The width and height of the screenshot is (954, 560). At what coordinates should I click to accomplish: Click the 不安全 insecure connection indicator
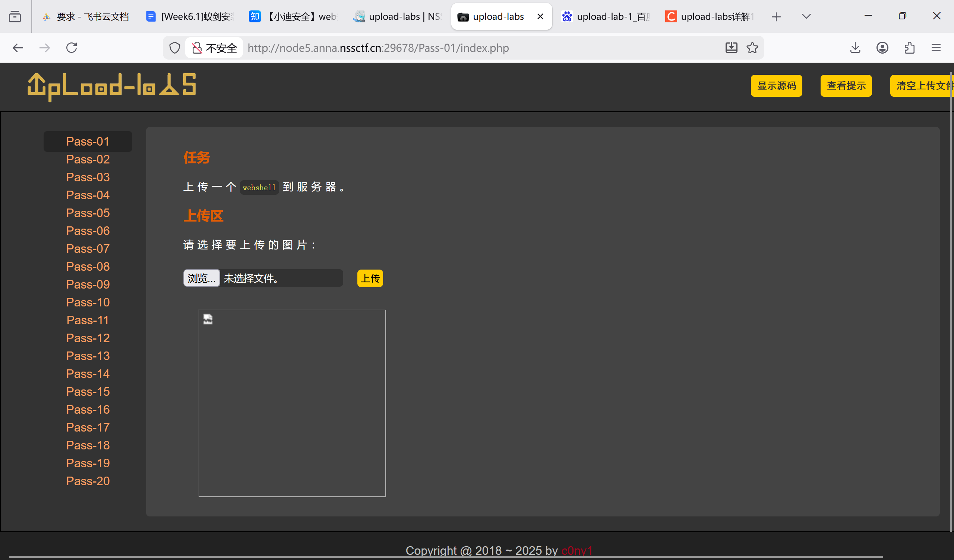[214, 48]
